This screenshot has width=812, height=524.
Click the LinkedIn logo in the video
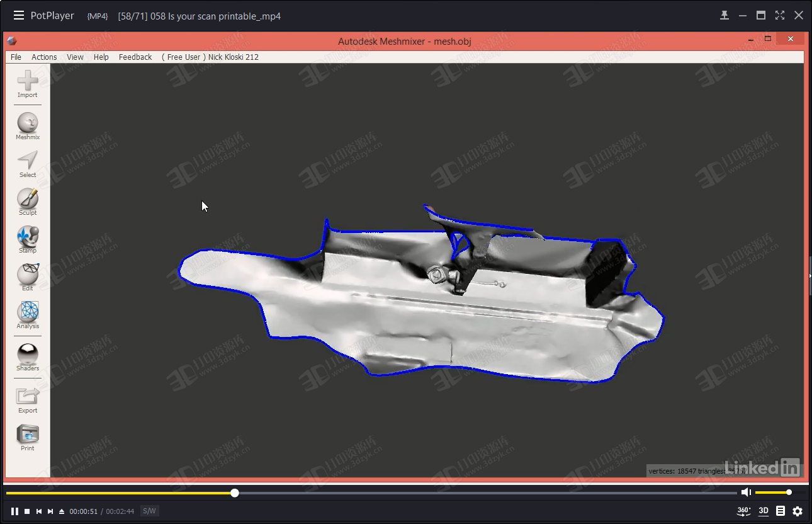(762, 467)
